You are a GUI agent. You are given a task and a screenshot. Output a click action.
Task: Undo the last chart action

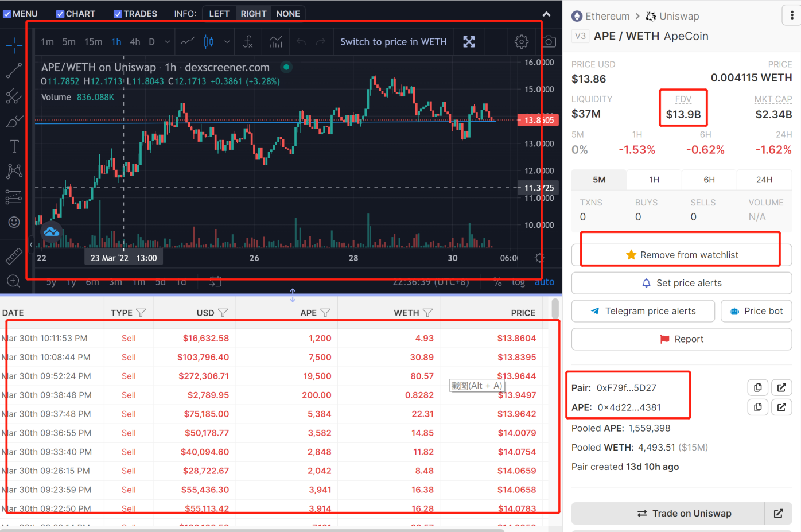point(301,41)
